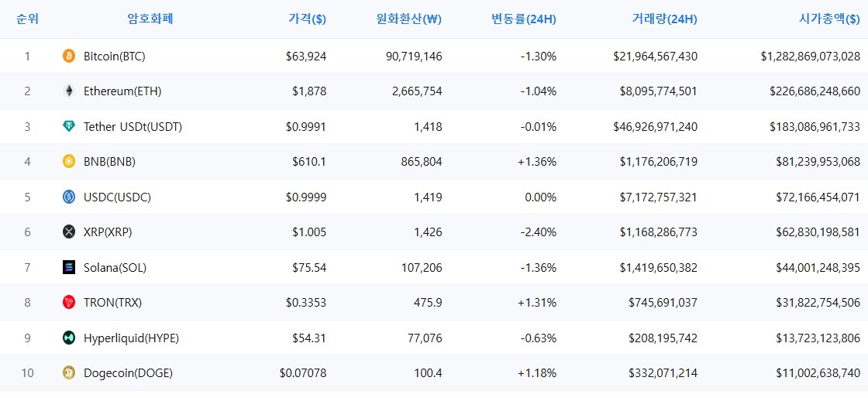Click Ethereum market cap $226,686,248,660
Screen dimensions: 868x398
coord(815,91)
